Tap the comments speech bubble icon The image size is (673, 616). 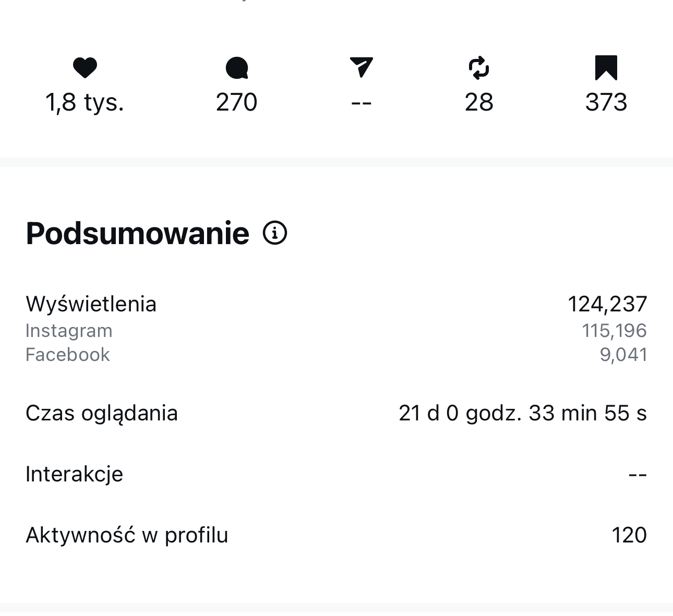(x=237, y=68)
